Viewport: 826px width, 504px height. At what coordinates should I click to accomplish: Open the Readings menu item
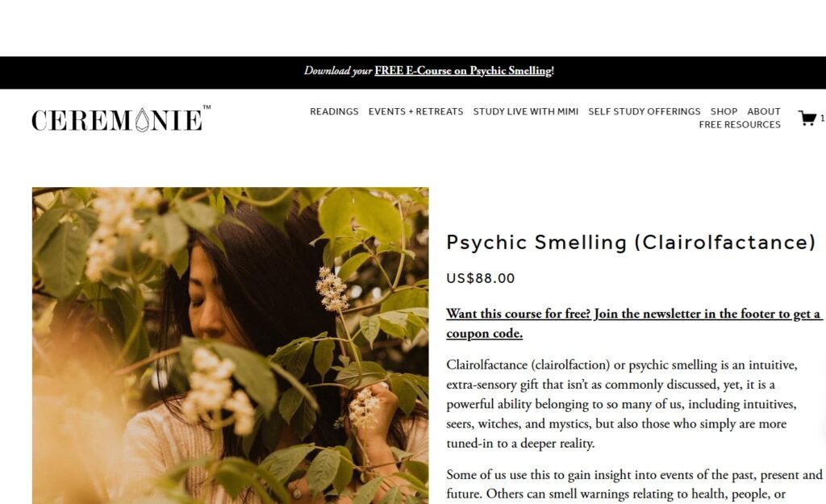(334, 111)
